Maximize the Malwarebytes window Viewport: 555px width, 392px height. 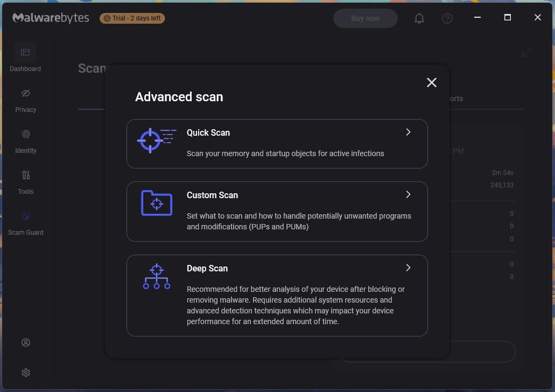point(507,17)
